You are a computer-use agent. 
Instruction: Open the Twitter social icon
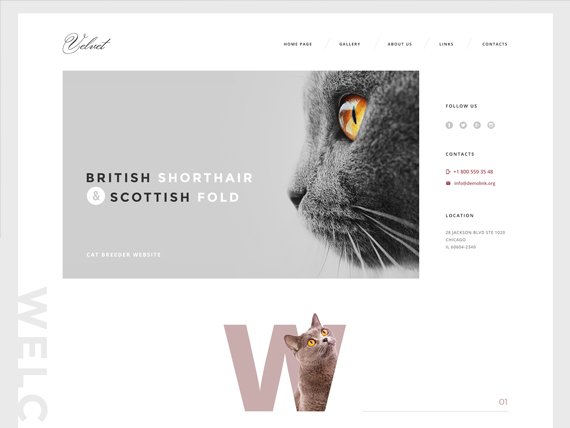[463, 125]
